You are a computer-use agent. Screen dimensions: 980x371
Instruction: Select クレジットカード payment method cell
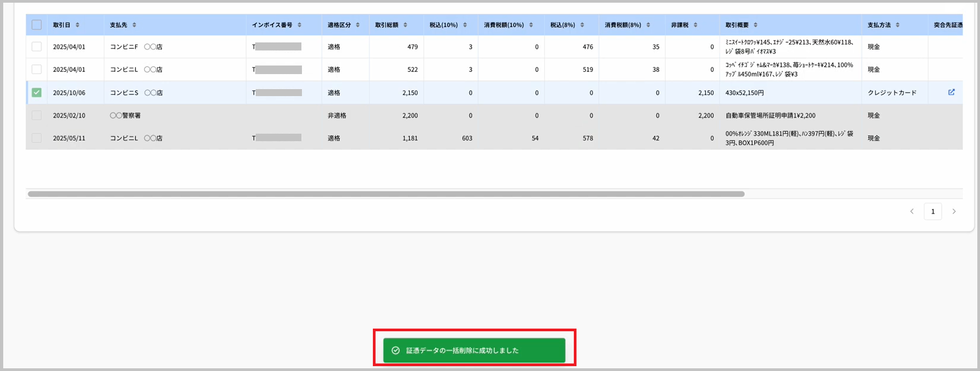(x=892, y=93)
